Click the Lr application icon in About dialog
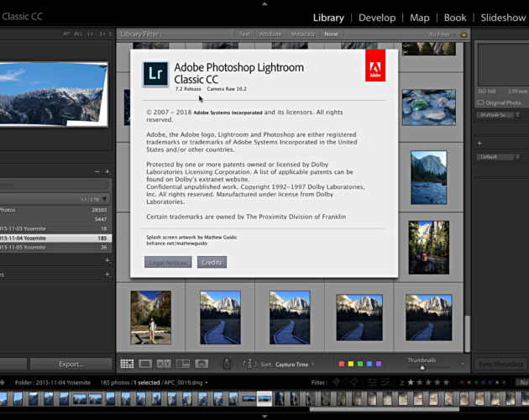The height and width of the screenshot is (420, 529). (155, 74)
